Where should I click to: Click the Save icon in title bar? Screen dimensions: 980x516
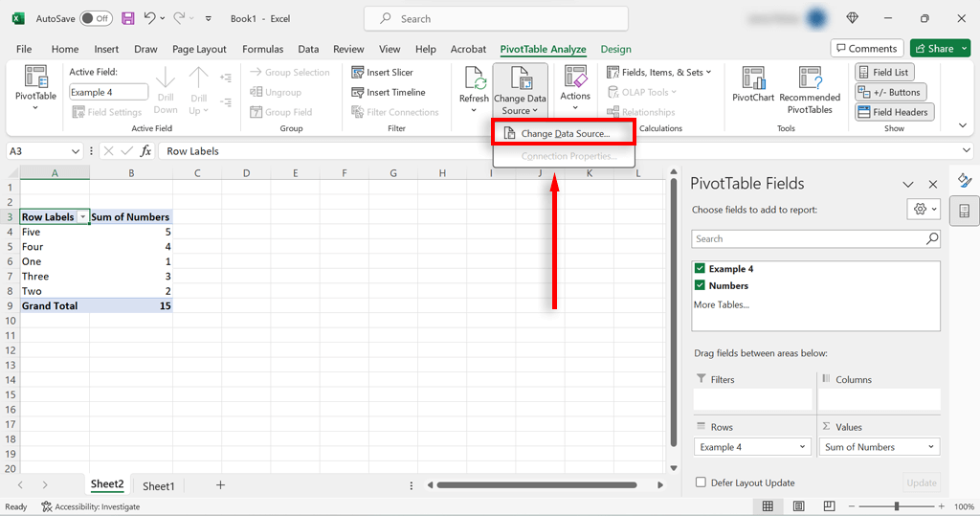click(x=127, y=18)
